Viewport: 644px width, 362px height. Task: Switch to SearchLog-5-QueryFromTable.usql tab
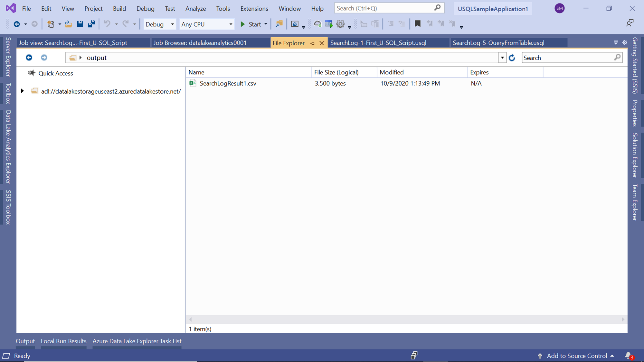[x=498, y=43]
